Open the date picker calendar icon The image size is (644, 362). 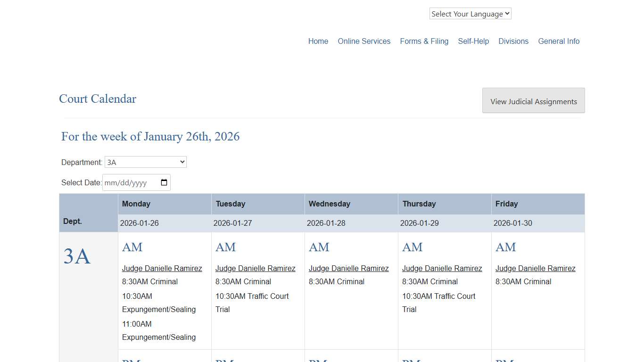point(163,182)
